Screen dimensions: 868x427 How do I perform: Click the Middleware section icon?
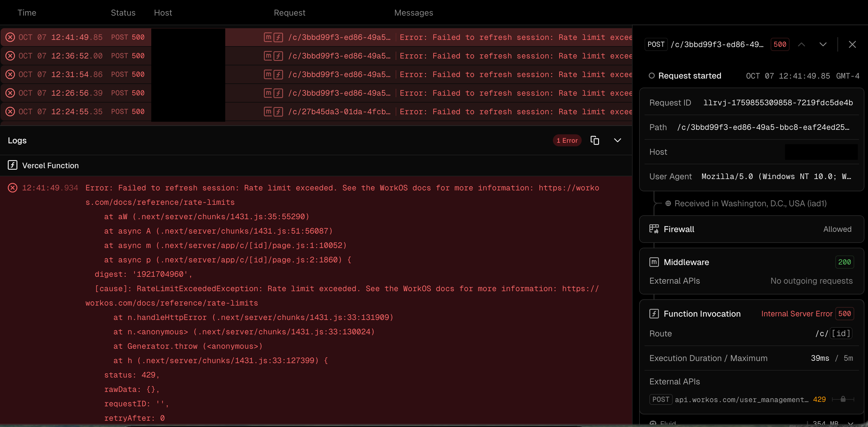[x=654, y=262]
